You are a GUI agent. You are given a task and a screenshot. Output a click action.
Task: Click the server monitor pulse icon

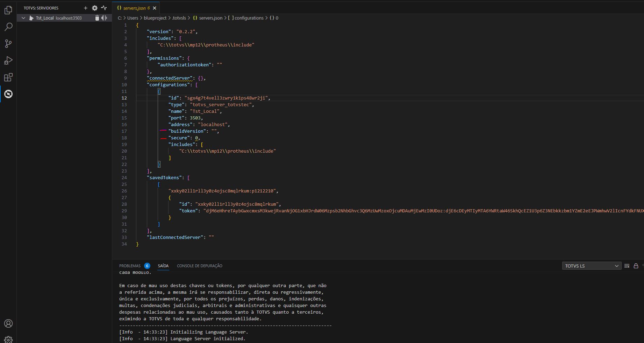tap(104, 8)
